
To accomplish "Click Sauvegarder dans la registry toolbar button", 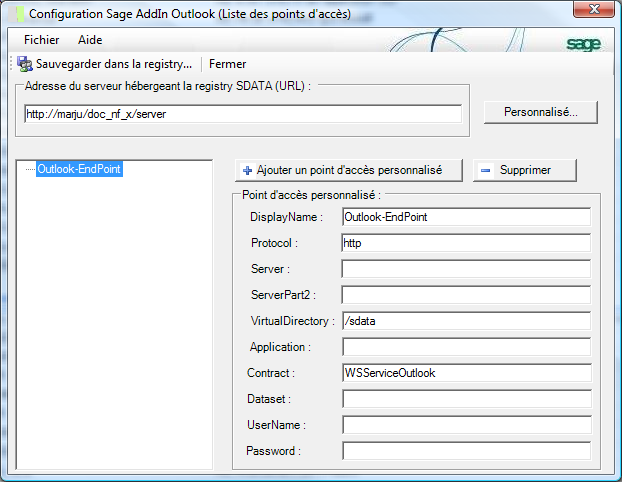I will 105,64.
